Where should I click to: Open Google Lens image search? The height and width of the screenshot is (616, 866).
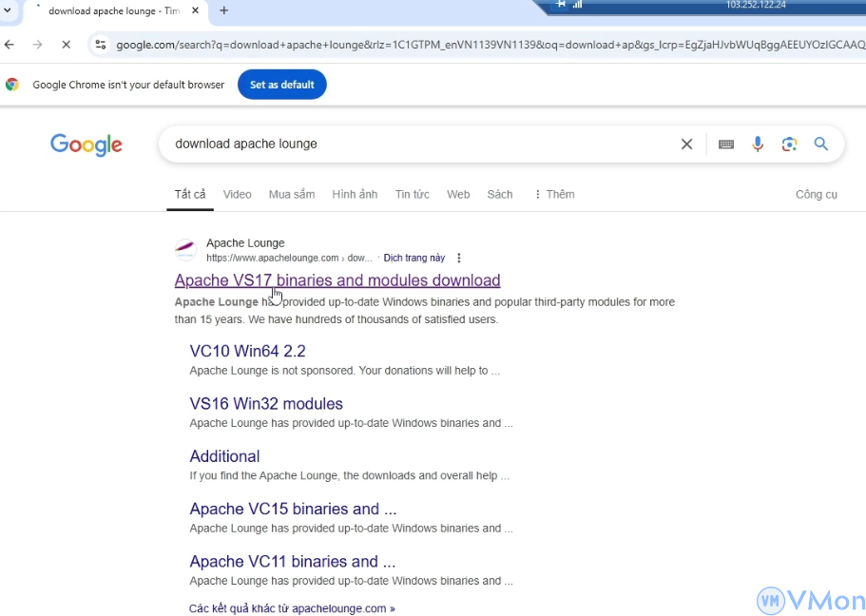tap(789, 144)
